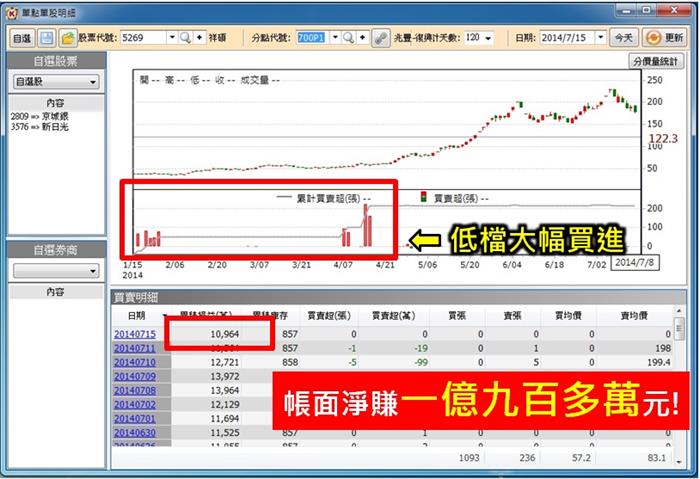700x479 pixels.
Task: Click the 2014/7/8 date label on chart
Action: [634, 262]
